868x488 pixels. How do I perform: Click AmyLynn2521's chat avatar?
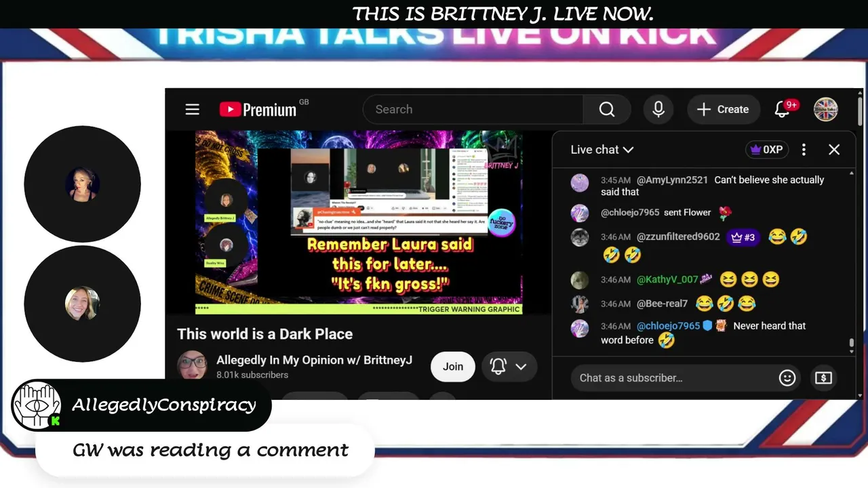point(580,182)
